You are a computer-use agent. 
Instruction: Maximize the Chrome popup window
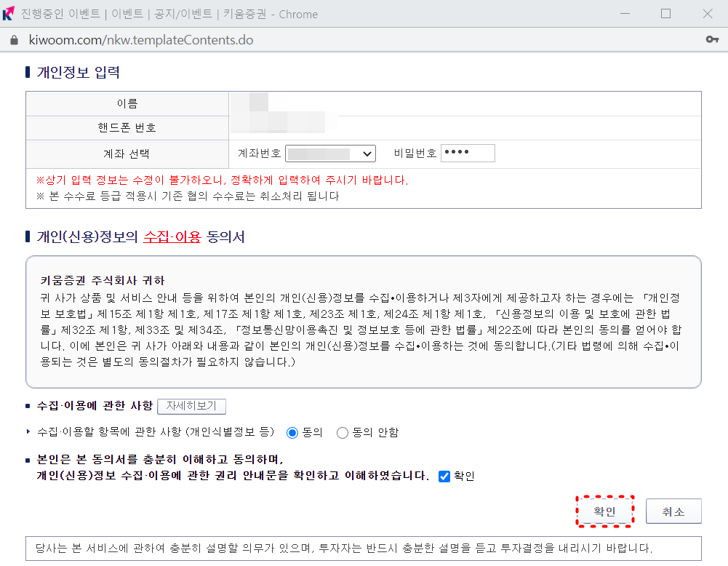click(665, 14)
